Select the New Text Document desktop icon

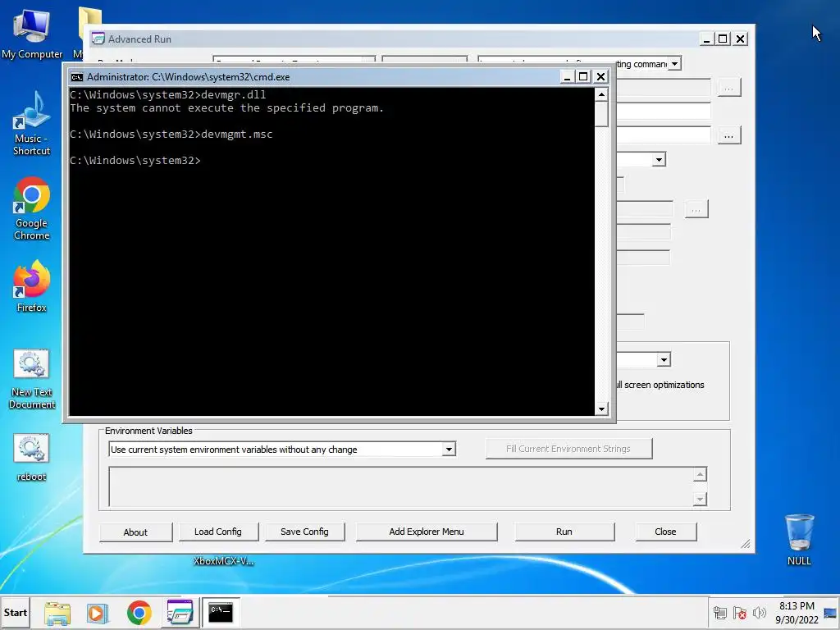coord(32,379)
